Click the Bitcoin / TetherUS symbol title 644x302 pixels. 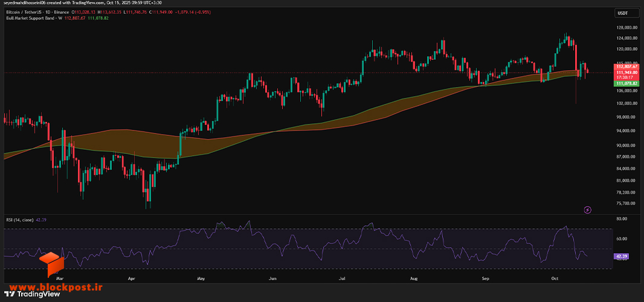(x=24, y=12)
